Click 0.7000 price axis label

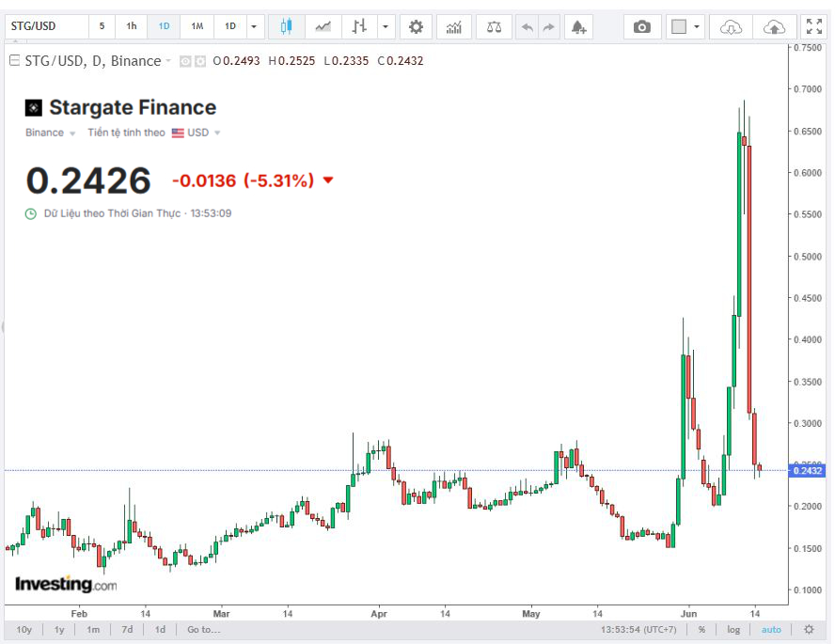click(x=808, y=89)
